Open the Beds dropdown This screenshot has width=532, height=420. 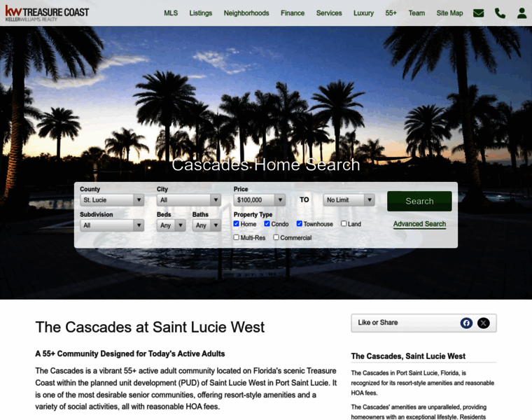pyautogui.click(x=171, y=225)
